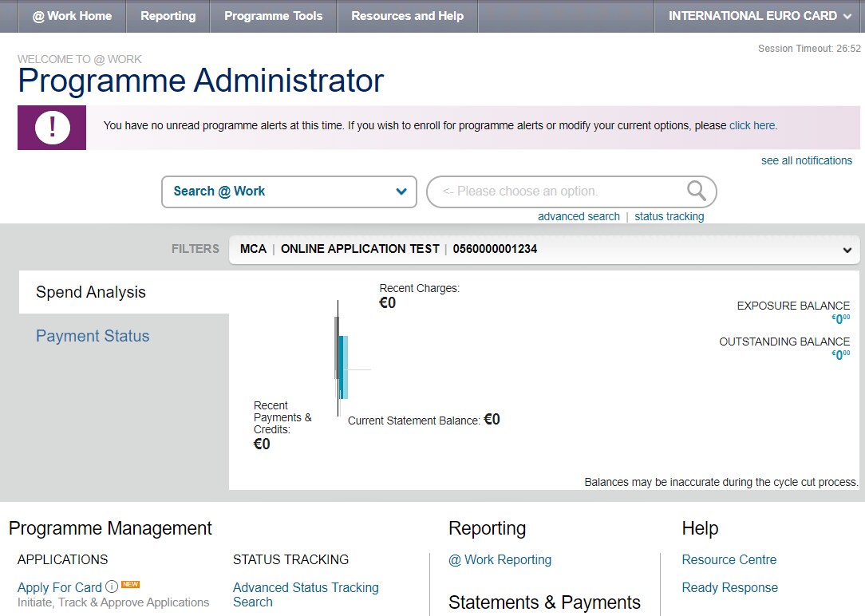Open see all notifications

tap(806, 160)
